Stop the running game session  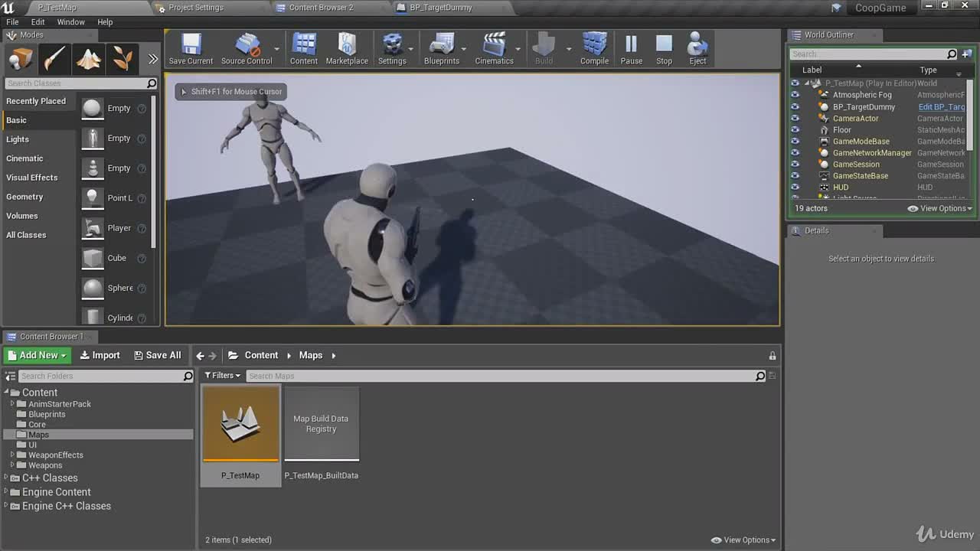pos(664,49)
